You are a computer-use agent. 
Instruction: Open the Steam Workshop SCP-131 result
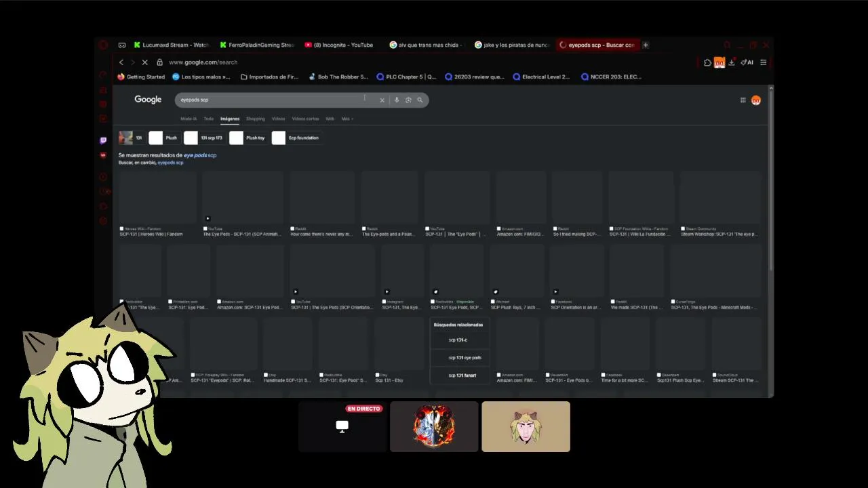click(x=719, y=203)
